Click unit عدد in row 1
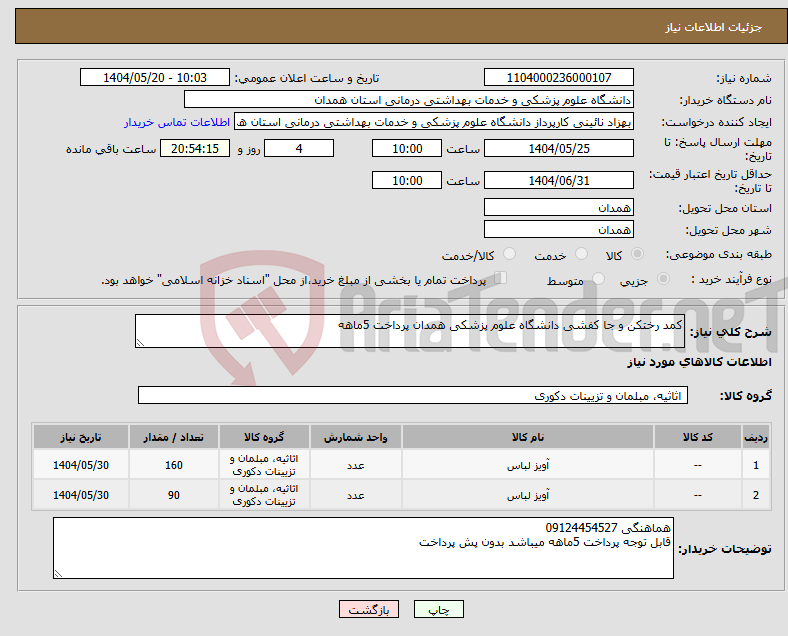 click(356, 466)
